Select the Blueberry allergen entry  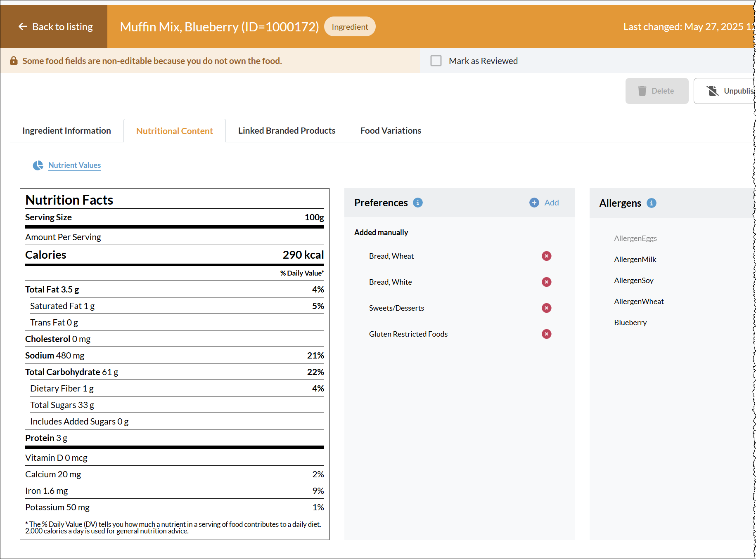click(630, 322)
